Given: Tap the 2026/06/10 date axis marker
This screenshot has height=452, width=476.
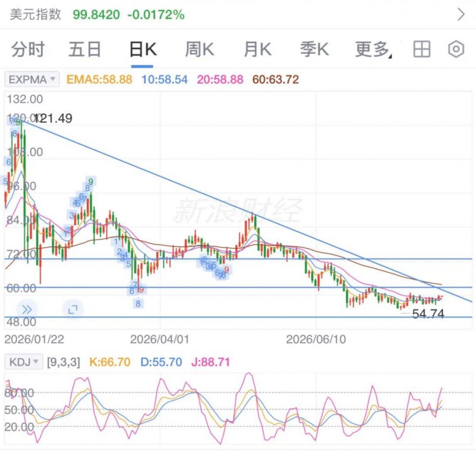Looking at the screenshot, I should [x=316, y=339].
